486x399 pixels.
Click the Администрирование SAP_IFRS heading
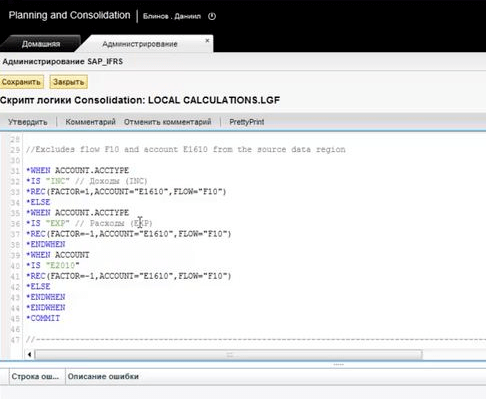pyautogui.click(x=63, y=62)
